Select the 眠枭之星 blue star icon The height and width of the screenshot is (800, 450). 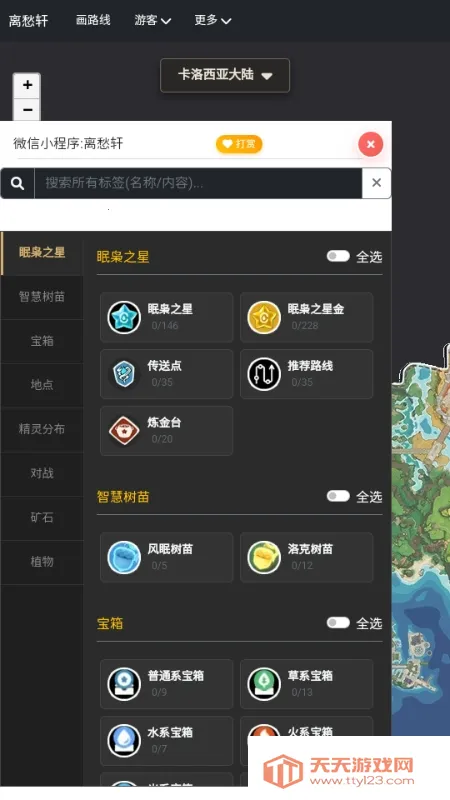124,317
